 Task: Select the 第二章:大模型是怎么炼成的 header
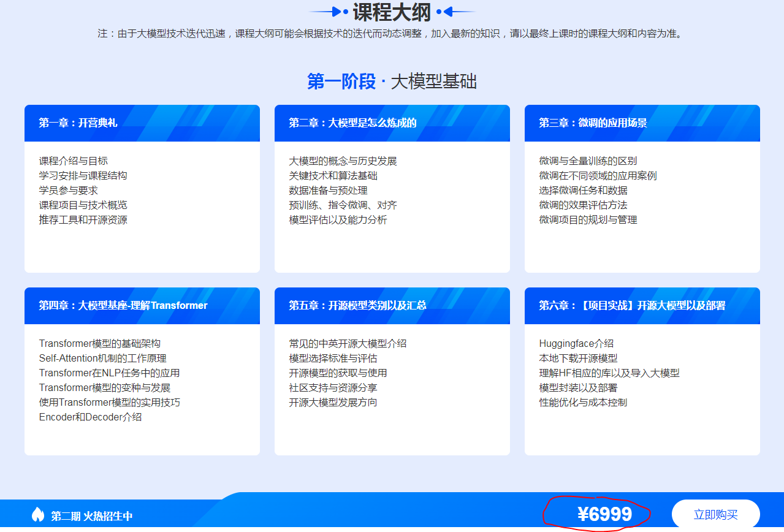(352, 123)
